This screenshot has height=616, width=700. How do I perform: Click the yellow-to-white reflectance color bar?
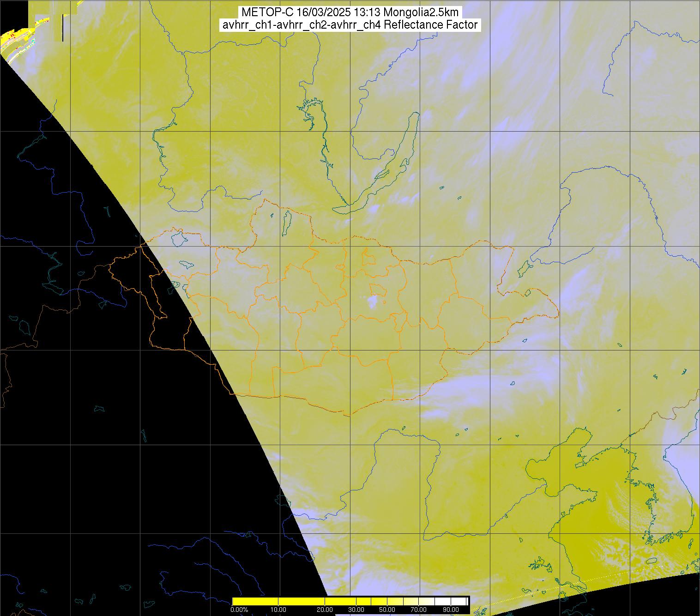350,601
